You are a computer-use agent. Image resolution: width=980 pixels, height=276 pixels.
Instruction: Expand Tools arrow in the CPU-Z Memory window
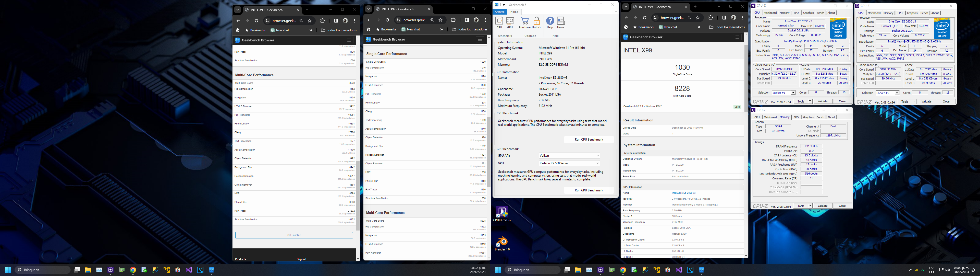(810, 206)
